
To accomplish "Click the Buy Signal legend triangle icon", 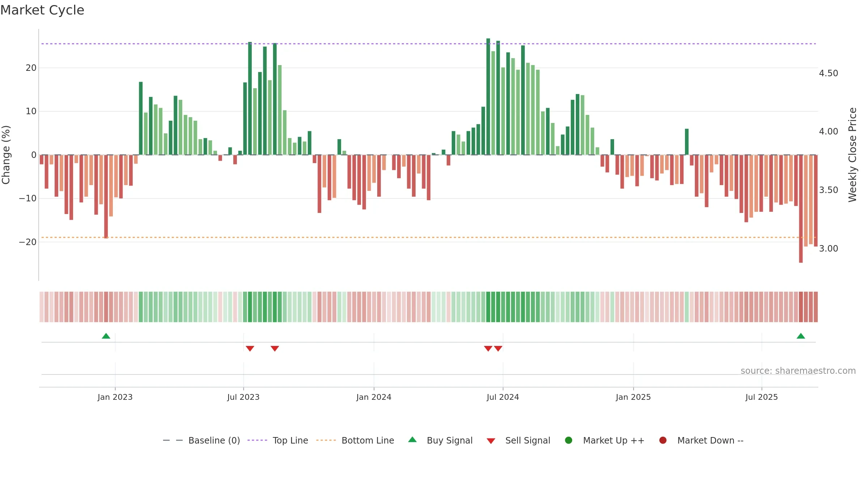I will tap(412, 440).
